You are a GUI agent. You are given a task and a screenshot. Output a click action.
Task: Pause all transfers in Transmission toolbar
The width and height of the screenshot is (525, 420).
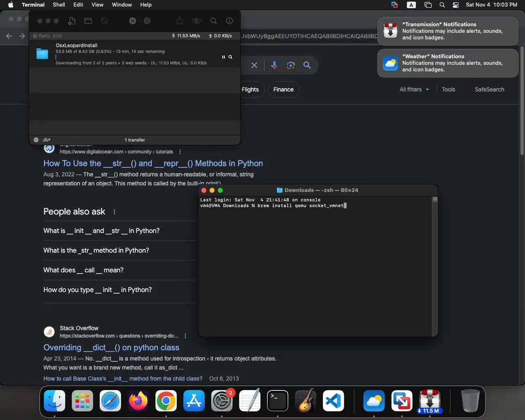[132, 21]
